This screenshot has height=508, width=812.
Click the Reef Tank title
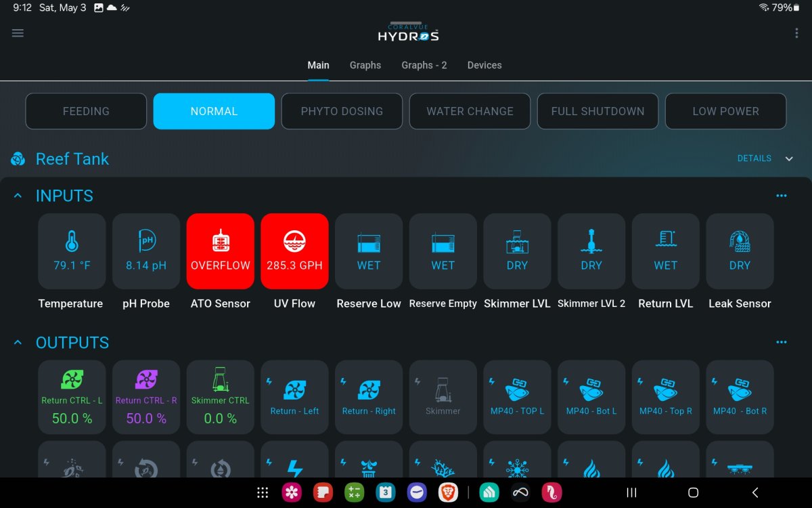click(72, 159)
